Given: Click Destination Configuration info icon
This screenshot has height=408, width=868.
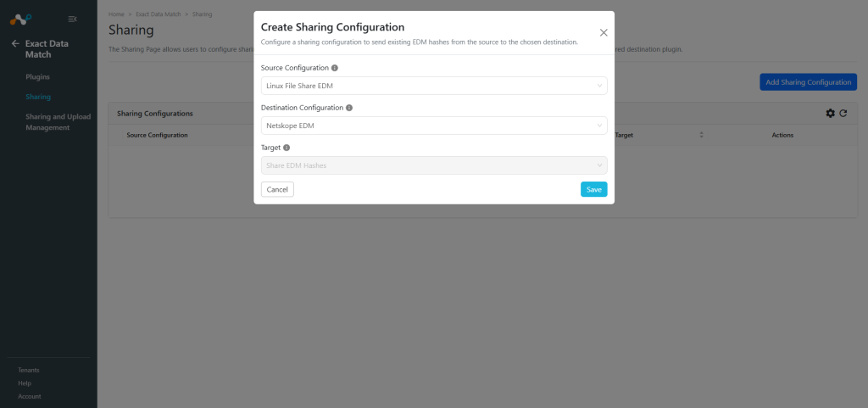Looking at the screenshot, I should 349,108.
